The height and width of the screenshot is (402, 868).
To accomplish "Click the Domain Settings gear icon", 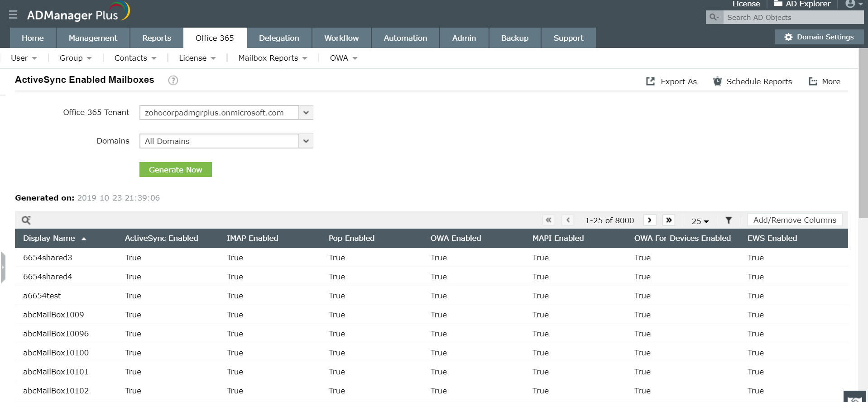I will [x=788, y=37].
